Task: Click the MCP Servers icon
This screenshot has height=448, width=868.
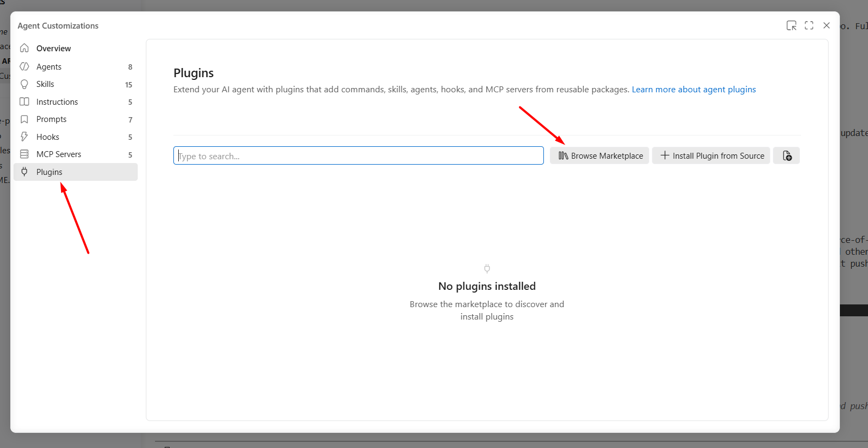Action: tap(24, 154)
